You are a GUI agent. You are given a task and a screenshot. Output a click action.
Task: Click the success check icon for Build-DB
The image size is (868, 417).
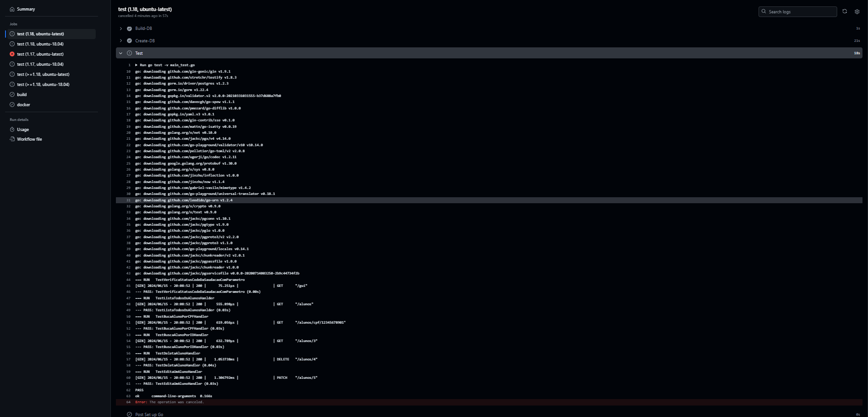coord(129,29)
